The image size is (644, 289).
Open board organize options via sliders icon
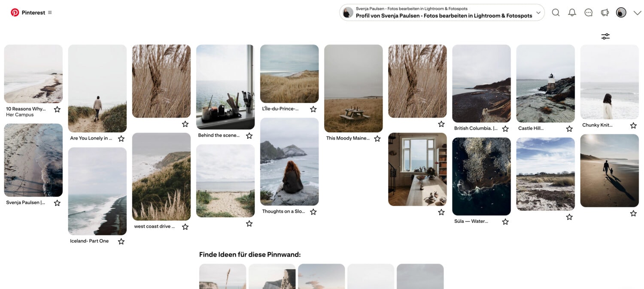pos(605,37)
